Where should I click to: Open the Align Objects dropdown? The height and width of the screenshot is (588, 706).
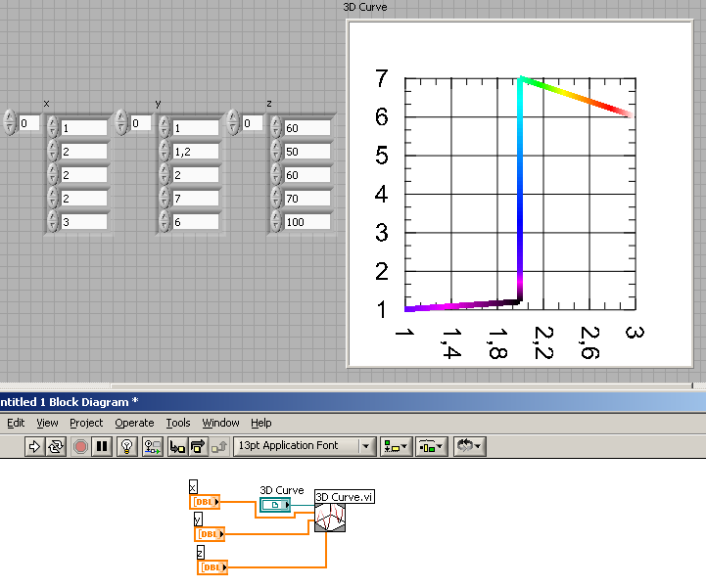(397, 446)
